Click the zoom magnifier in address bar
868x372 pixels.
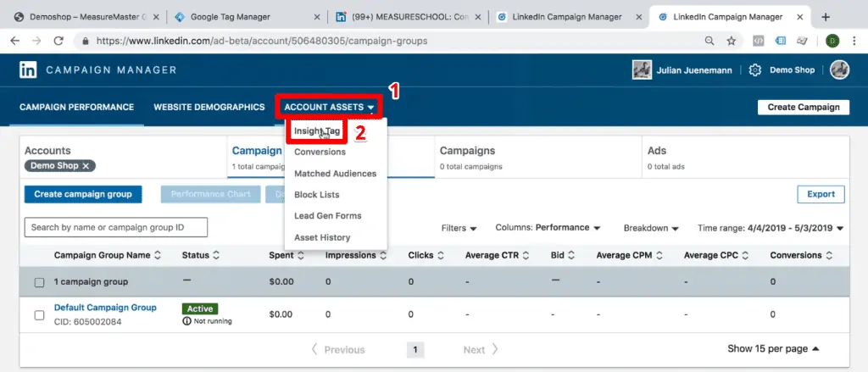click(709, 41)
